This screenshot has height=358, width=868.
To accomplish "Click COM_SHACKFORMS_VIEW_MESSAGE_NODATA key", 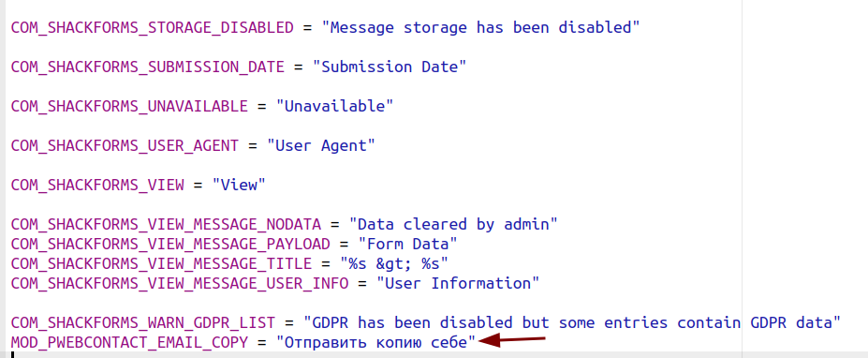I will (166, 226).
